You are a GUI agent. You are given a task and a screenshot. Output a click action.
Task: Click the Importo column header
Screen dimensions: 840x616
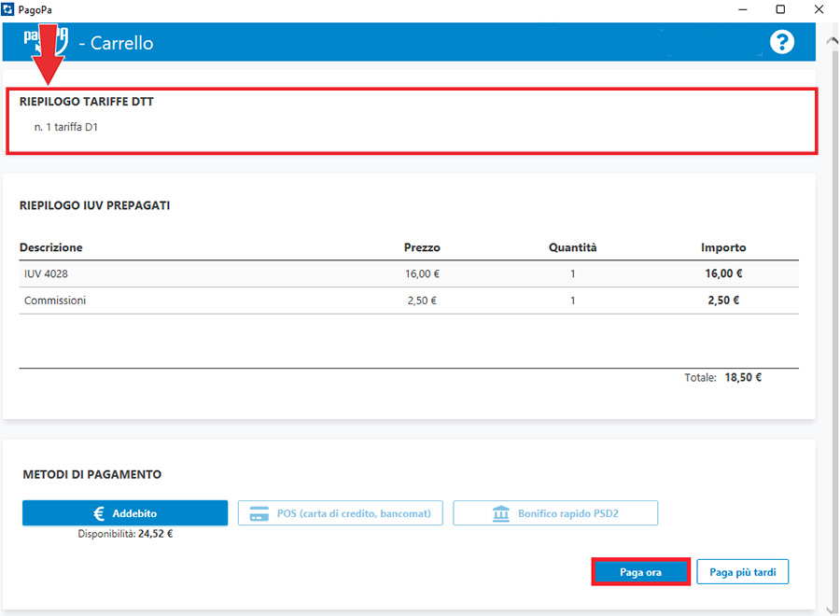coord(723,247)
